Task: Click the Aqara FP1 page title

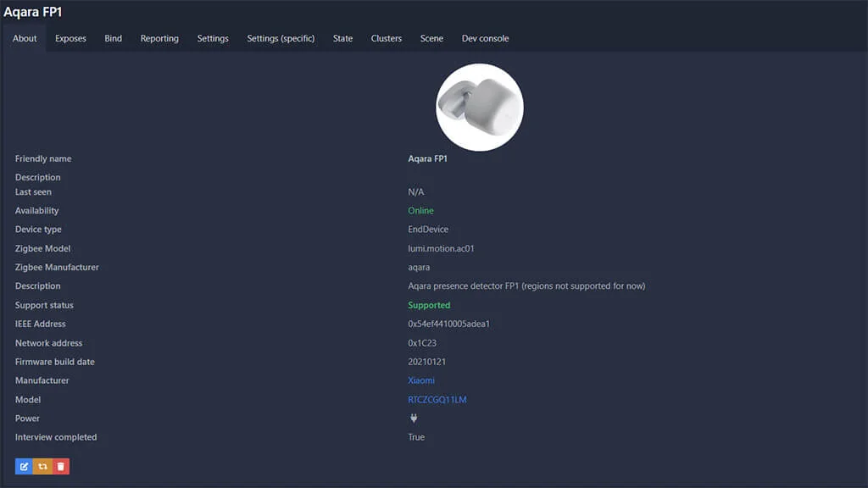Action: (x=32, y=12)
